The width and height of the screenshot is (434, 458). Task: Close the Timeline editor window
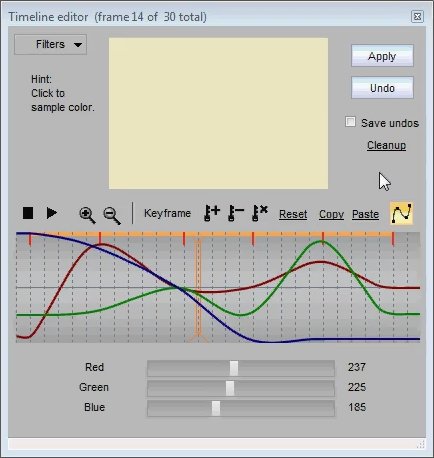pyautogui.click(x=417, y=16)
